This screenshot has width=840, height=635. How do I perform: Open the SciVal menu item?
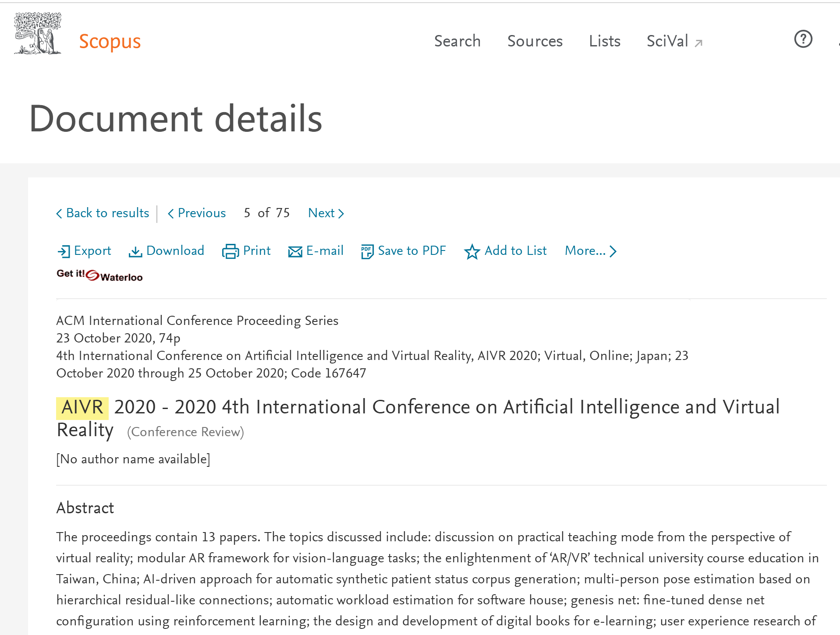click(667, 41)
